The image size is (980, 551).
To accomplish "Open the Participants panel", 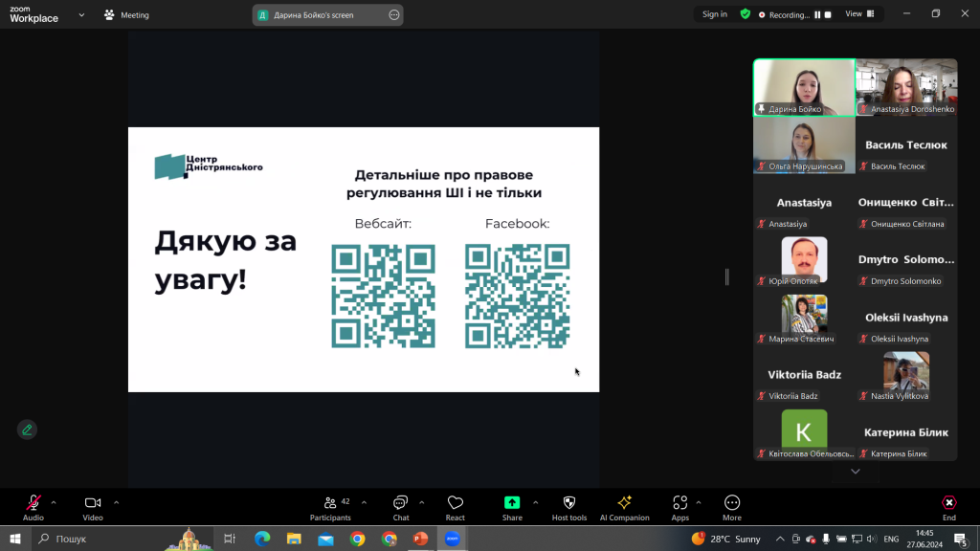I will [330, 508].
